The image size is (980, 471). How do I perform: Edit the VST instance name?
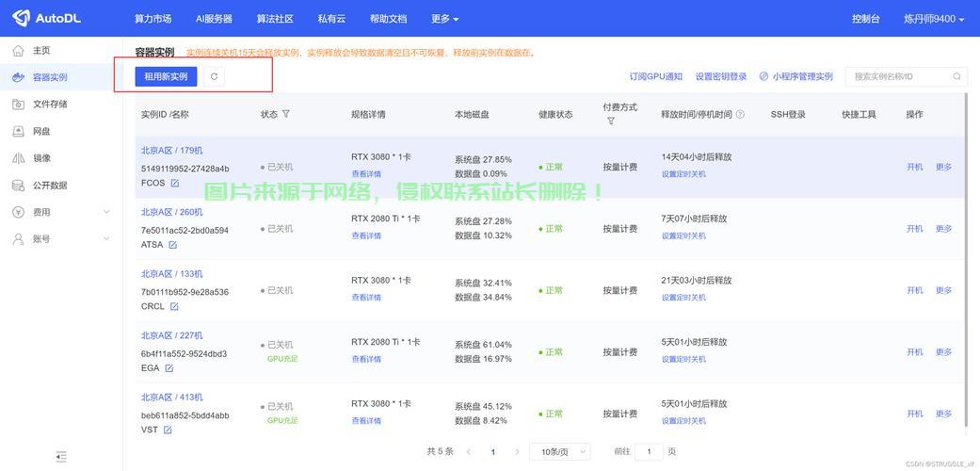[x=168, y=430]
